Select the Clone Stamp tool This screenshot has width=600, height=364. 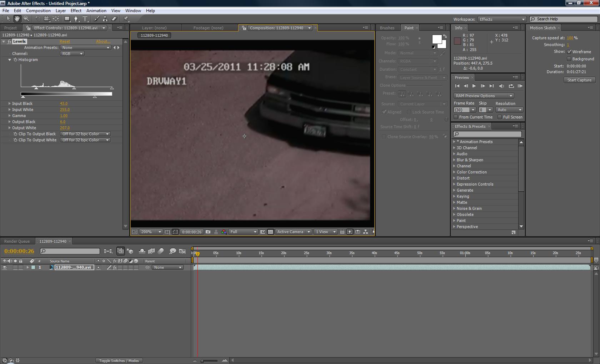(105, 19)
